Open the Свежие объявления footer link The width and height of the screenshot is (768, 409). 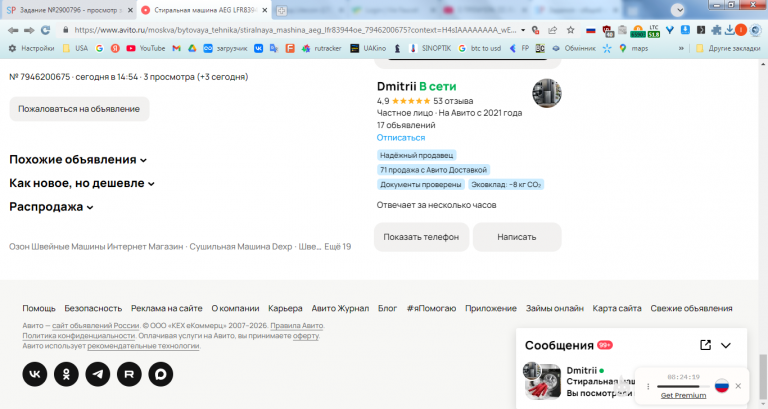[x=691, y=308]
